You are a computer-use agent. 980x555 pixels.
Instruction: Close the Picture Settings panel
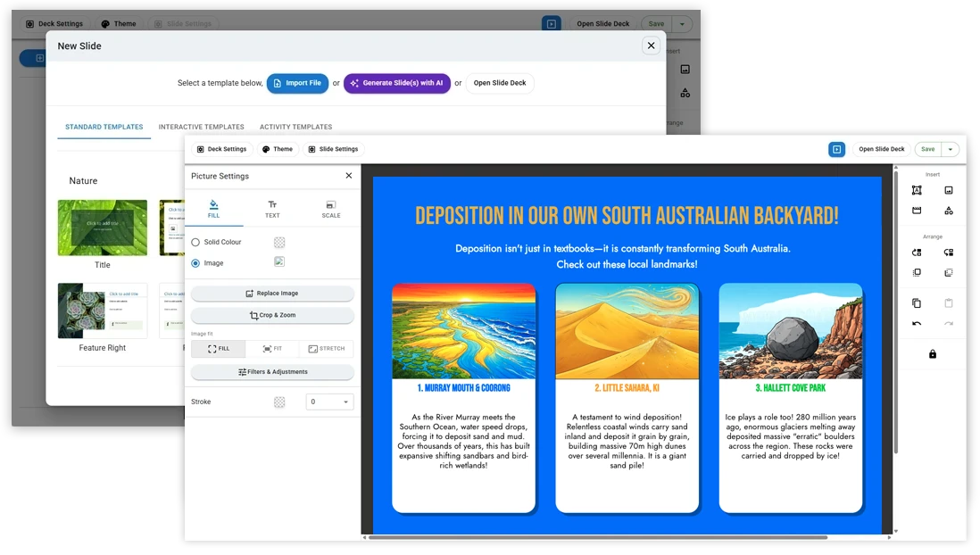349,176
